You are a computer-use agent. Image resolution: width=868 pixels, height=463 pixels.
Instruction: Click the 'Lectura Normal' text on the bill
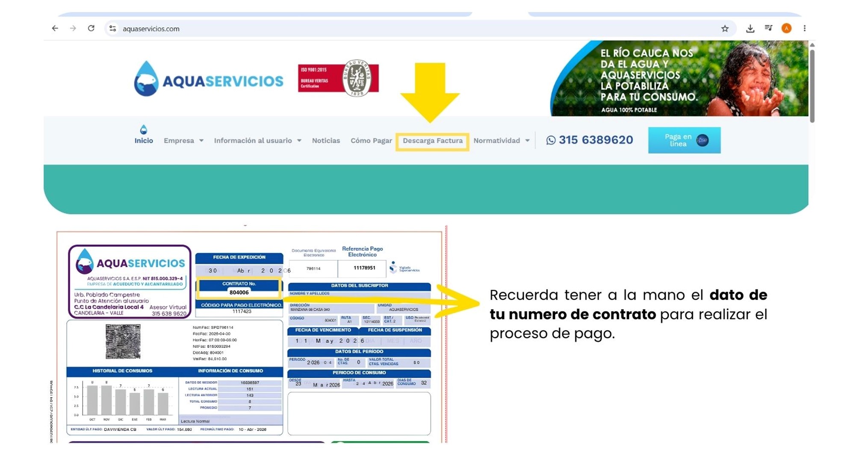click(x=195, y=421)
